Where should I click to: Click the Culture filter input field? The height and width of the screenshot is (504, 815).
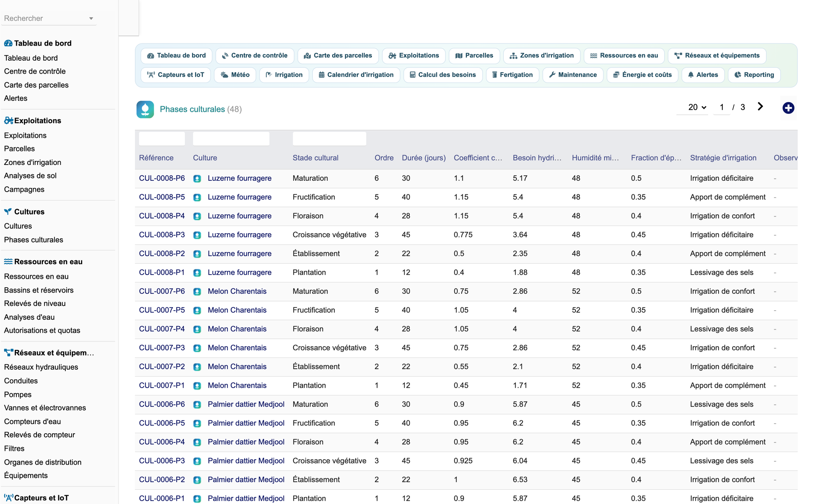pos(231,139)
